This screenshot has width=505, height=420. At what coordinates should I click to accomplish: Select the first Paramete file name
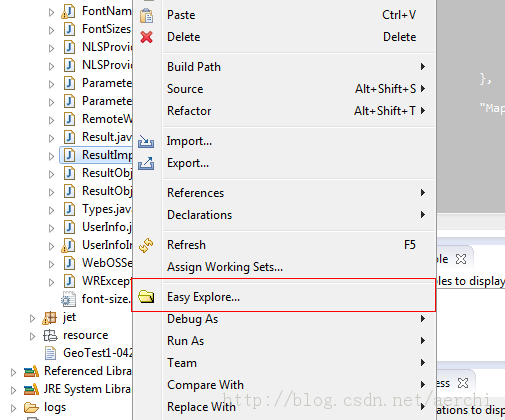107,83
